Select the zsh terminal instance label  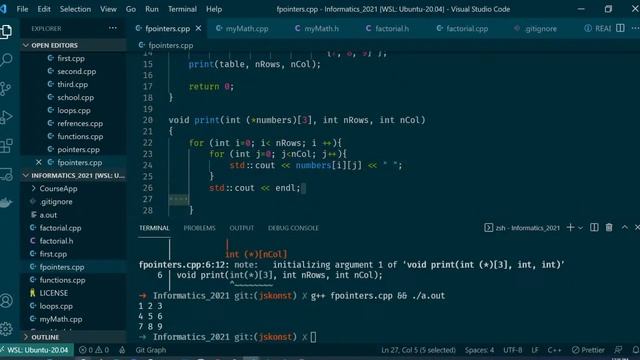(x=522, y=228)
